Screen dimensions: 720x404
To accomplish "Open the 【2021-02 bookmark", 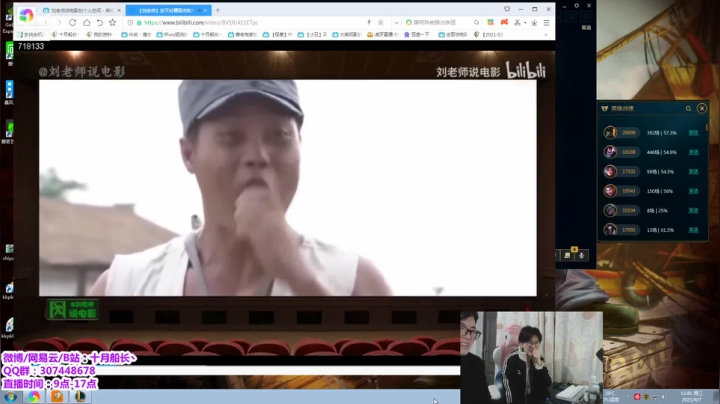I will tap(489, 34).
